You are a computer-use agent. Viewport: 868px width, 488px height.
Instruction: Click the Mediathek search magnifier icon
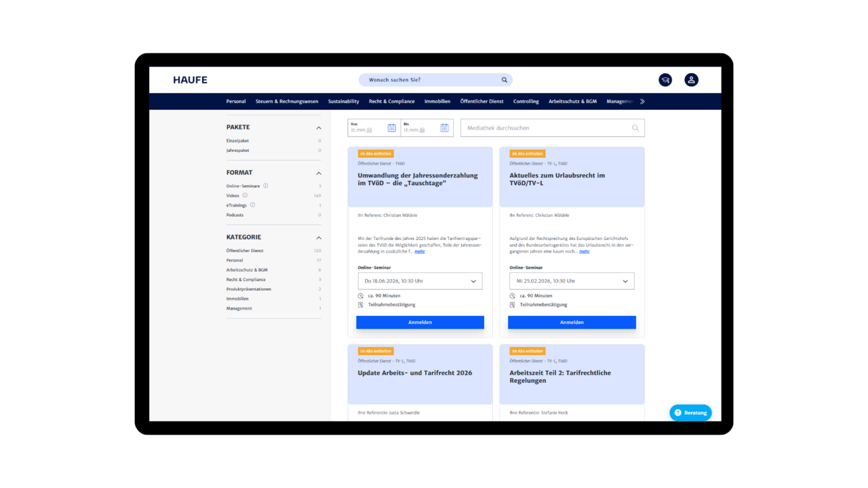(635, 128)
